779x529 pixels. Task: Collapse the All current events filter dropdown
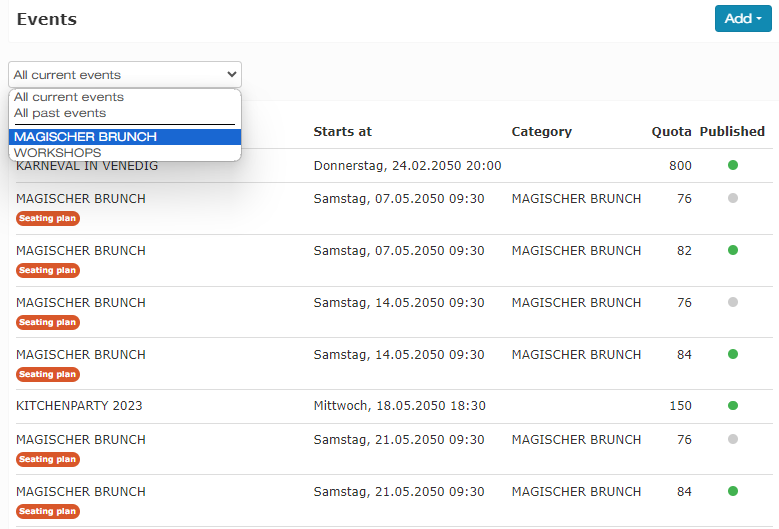point(125,75)
